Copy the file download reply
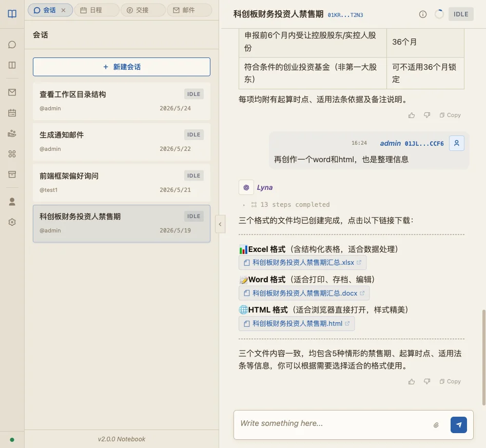 (450, 382)
